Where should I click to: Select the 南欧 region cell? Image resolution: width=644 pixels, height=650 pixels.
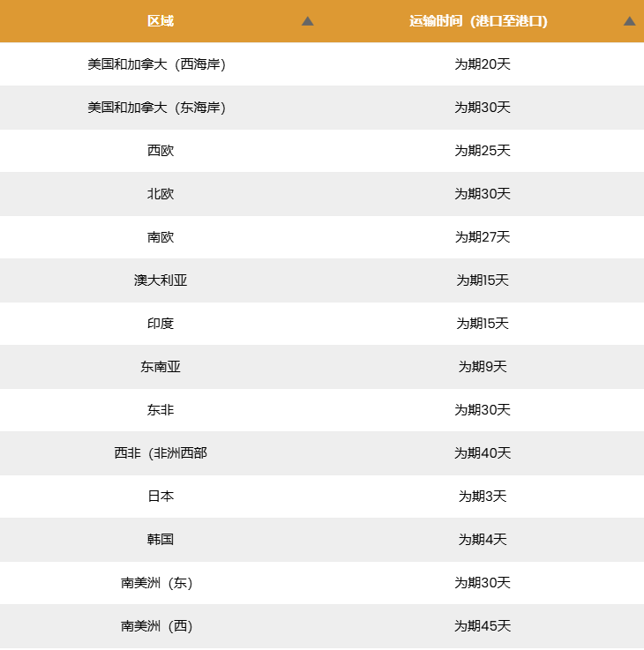coord(161,237)
